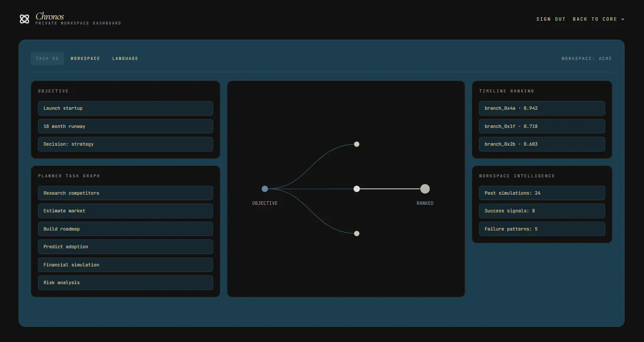Click the Chronos logo icon
The height and width of the screenshot is (342, 644).
tap(24, 19)
